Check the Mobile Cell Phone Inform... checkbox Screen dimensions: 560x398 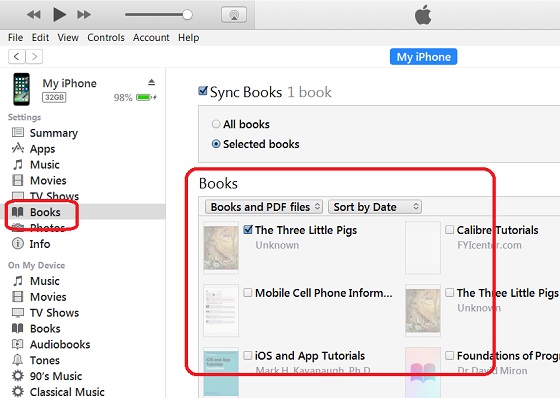[x=248, y=293]
